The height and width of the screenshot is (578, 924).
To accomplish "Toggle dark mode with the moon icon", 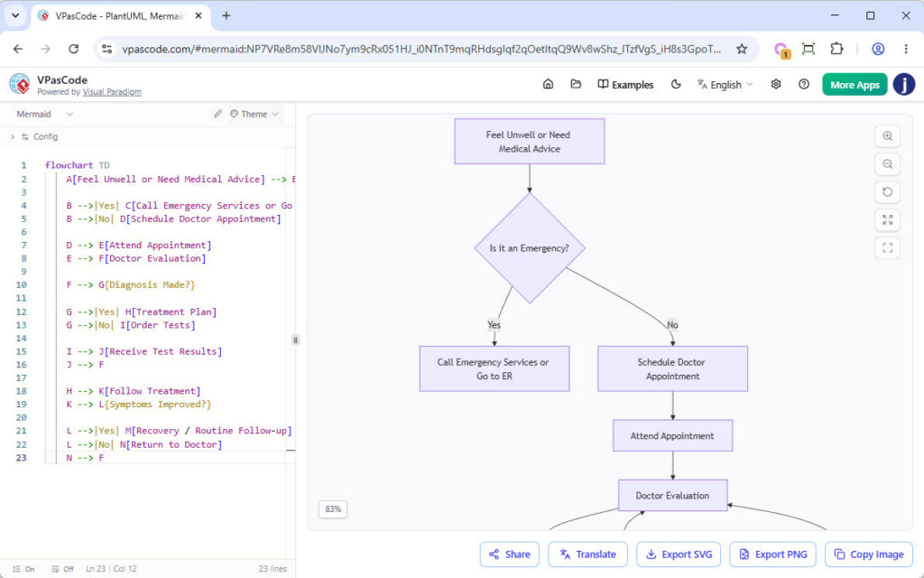I will pyautogui.click(x=676, y=84).
